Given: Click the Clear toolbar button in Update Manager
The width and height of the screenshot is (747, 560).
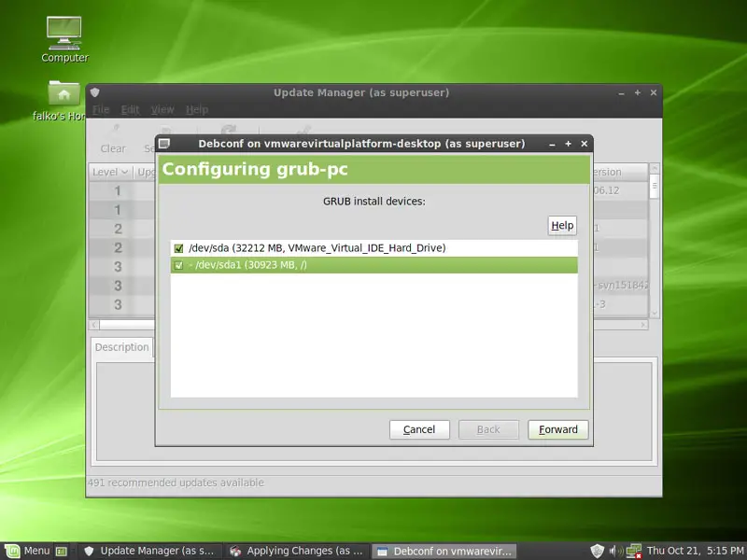Looking at the screenshot, I should pyautogui.click(x=113, y=138).
